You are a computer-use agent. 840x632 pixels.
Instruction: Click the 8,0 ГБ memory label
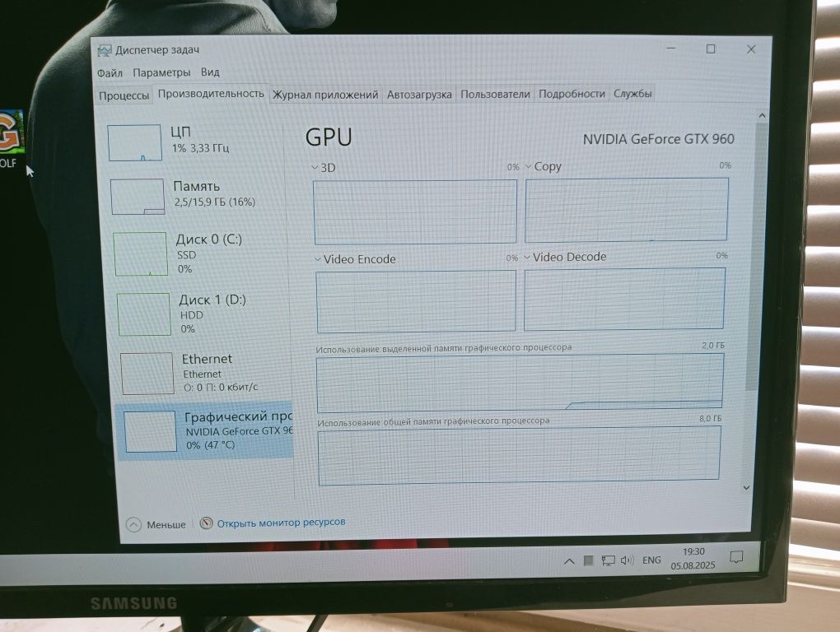tap(711, 419)
